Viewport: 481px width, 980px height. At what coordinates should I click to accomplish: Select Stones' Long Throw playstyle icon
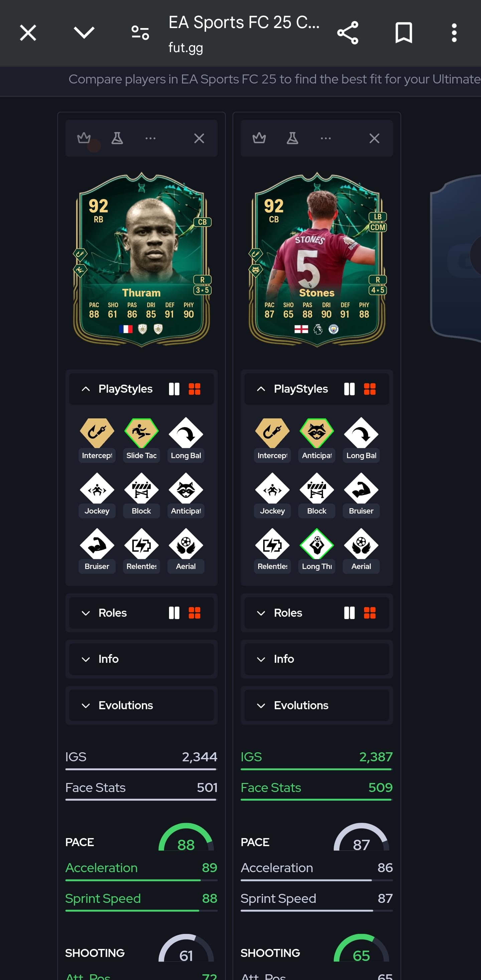[x=317, y=544]
